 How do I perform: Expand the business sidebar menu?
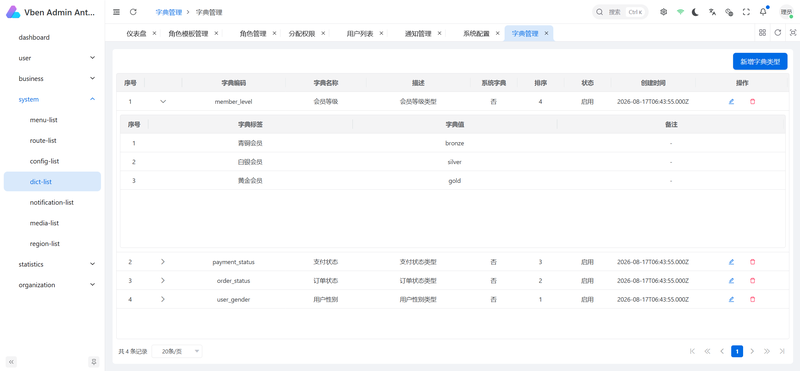click(x=52, y=79)
